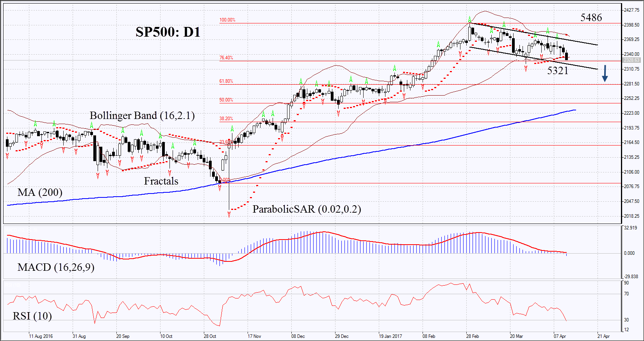Select the 61.80% Fibonacci retracement label
644x341 pixels.
point(226,81)
